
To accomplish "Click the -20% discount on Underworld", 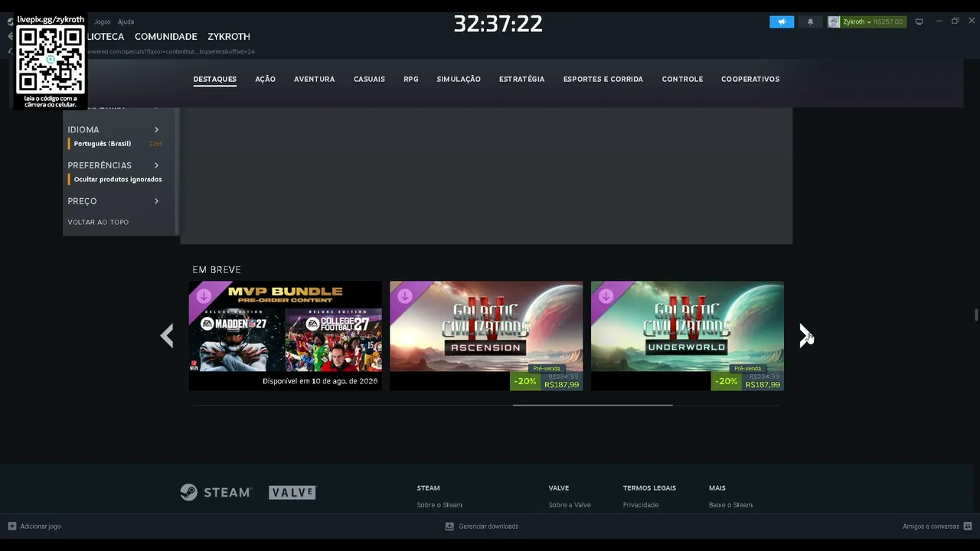I will [726, 381].
